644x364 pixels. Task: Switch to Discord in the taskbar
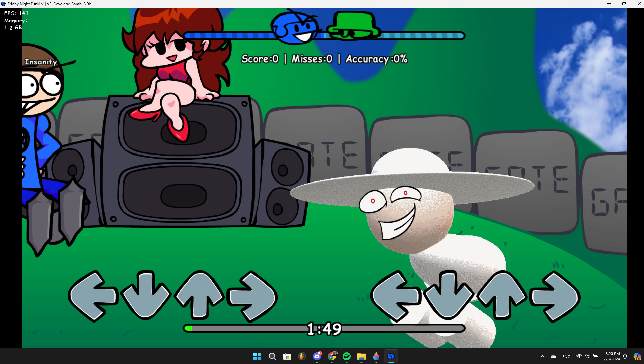tap(317, 356)
